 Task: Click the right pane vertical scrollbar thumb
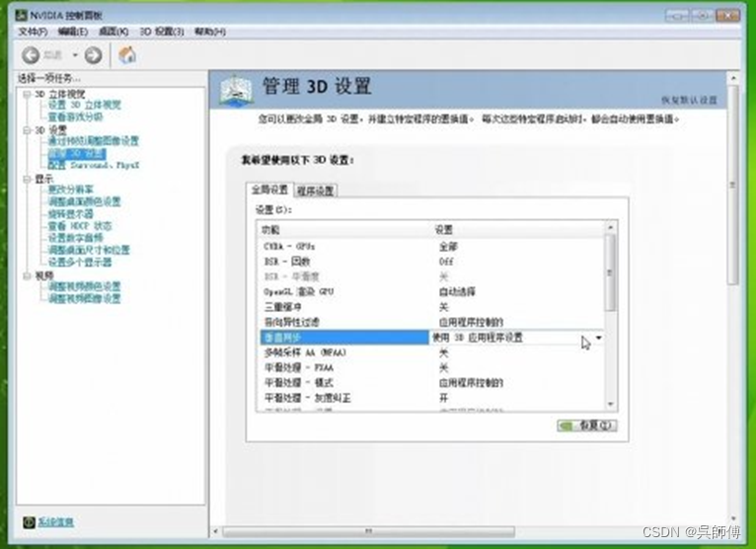click(733, 186)
